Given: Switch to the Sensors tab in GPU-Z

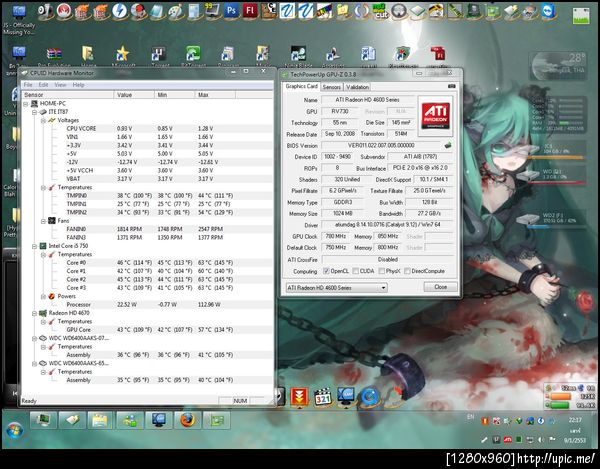Looking at the screenshot, I should coord(332,87).
